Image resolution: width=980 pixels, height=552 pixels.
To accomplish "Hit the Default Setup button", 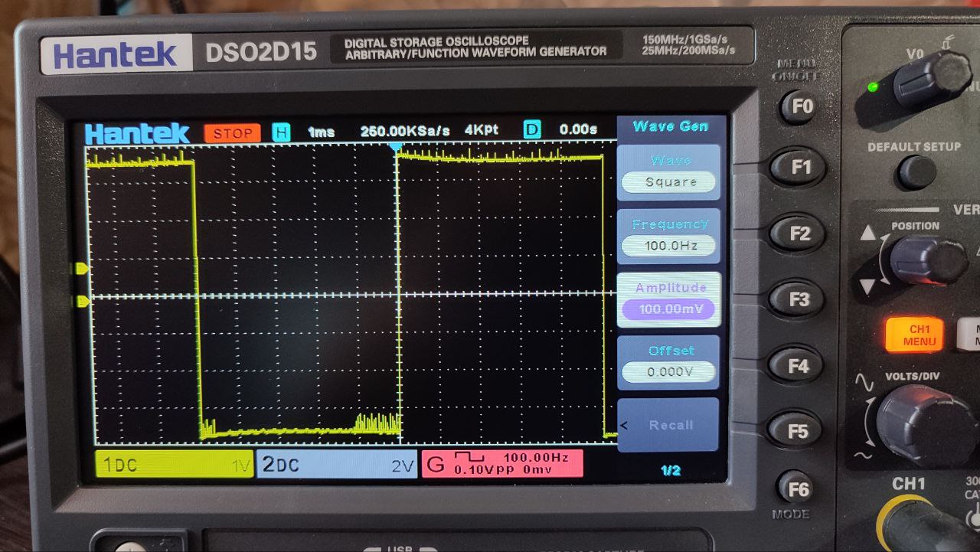I will click(x=916, y=171).
